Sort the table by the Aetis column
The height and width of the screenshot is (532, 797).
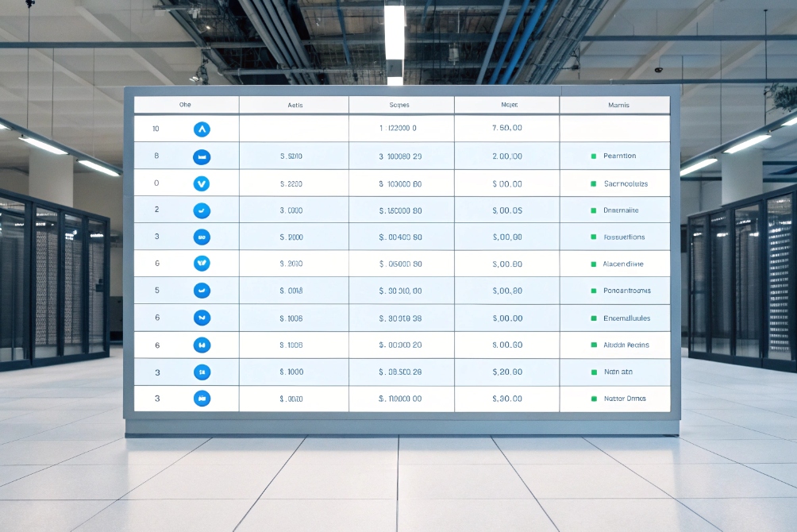(294, 104)
